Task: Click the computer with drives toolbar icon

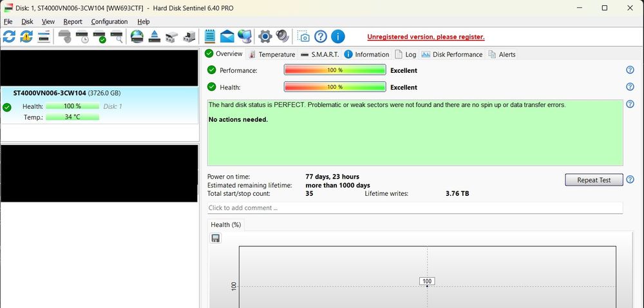Action: pyautogui.click(x=189, y=37)
